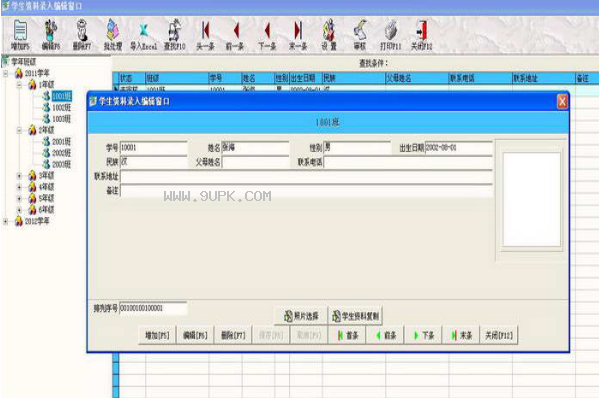Click the 关闭F12 exit icon in toolbar
599x398 pixels.
pos(421,35)
